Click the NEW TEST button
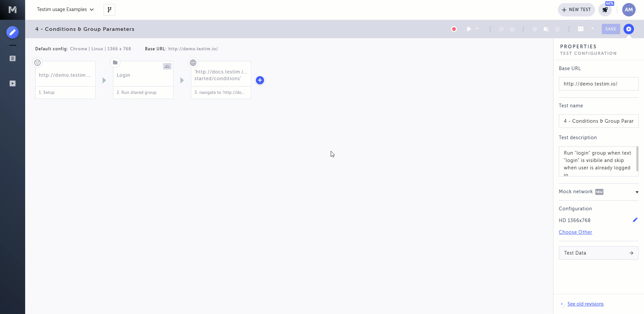The width and height of the screenshot is (644, 314). coord(576,10)
